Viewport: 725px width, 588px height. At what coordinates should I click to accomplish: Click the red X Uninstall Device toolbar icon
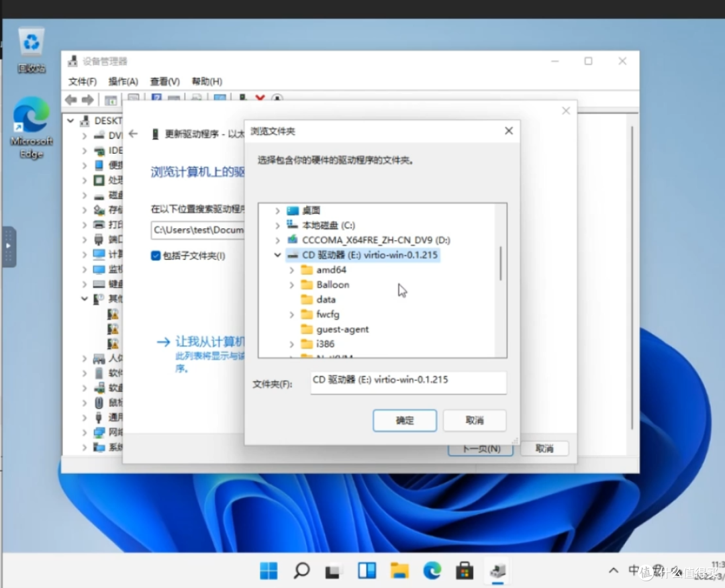click(260, 98)
